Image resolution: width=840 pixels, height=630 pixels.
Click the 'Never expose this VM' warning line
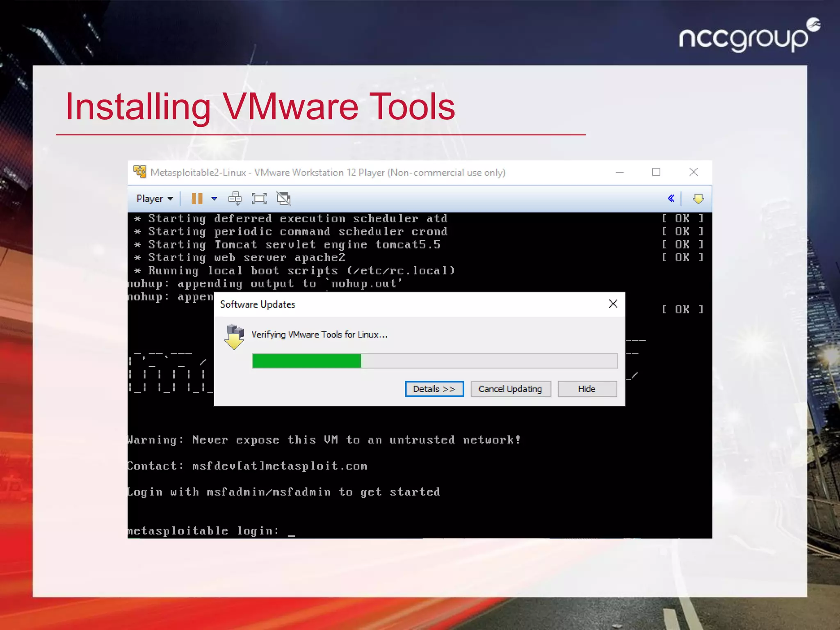324,440
